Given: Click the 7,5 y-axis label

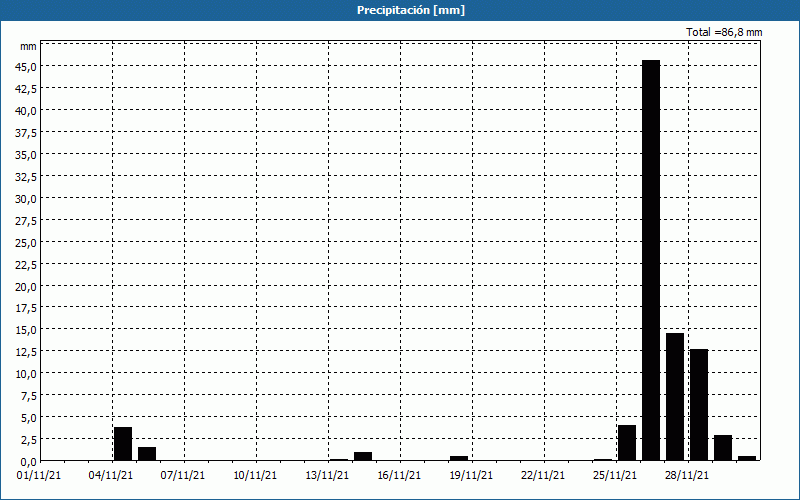Looking at the screenshot, I should (29, 395).
